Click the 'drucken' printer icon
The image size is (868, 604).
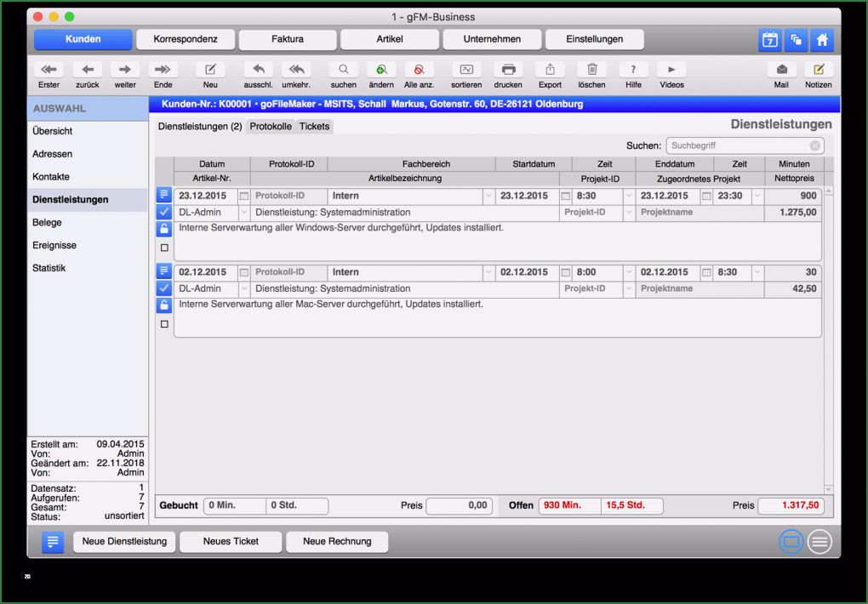coord(508,70)
